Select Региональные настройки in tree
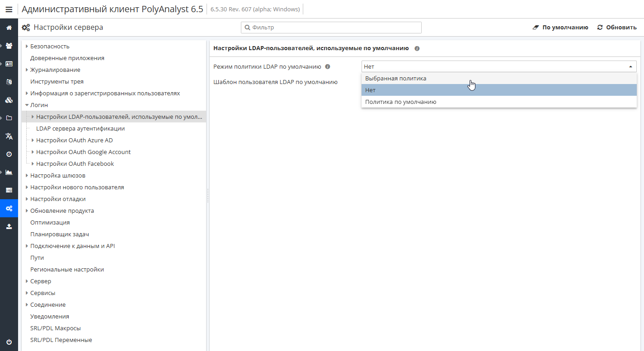The height and width of the screenshot is (351, 644). (x=67, y=269)
